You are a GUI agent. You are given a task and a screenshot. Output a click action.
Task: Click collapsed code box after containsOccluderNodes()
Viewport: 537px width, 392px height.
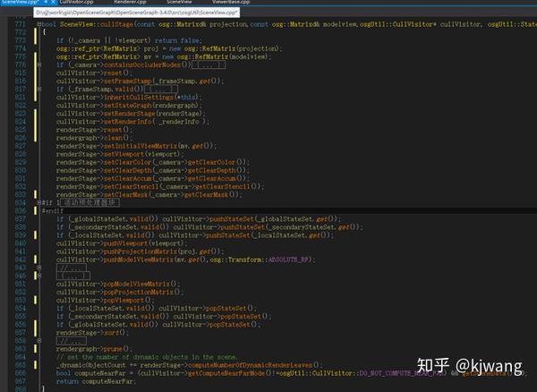pos(209,64)
